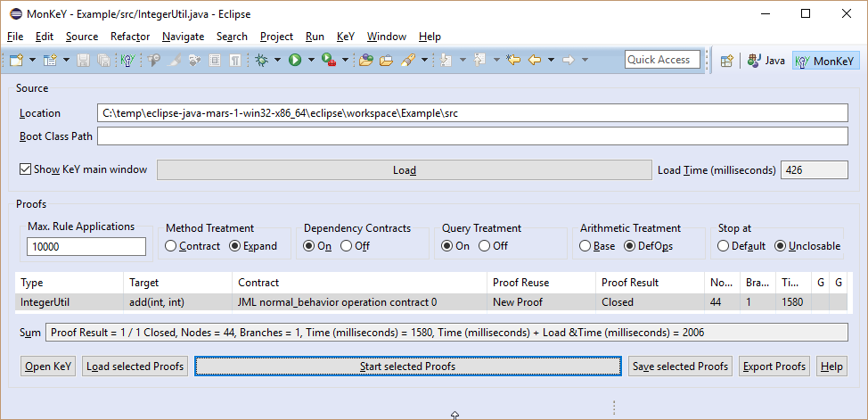This screenshot has width=868, height=420.
Task: Click the Next Annotation icon
Action: tap(445, 60)
